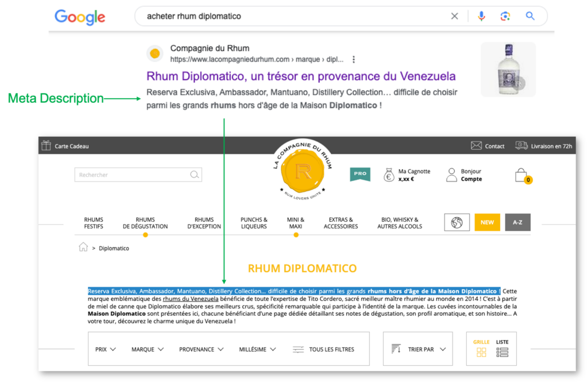Viewport: 588px width, 383px height.
Task: Click the Livraison en 72h truck icon
Action: tap(521, 145)
